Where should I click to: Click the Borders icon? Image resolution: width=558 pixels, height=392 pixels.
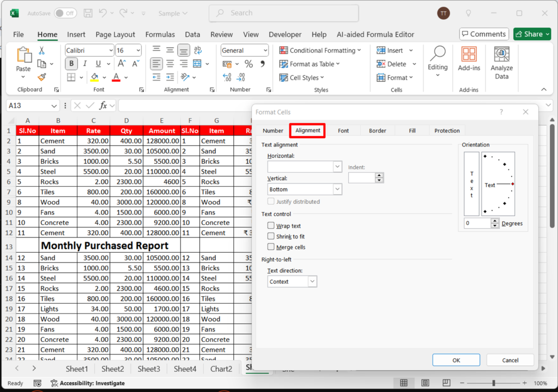[71, 77]
